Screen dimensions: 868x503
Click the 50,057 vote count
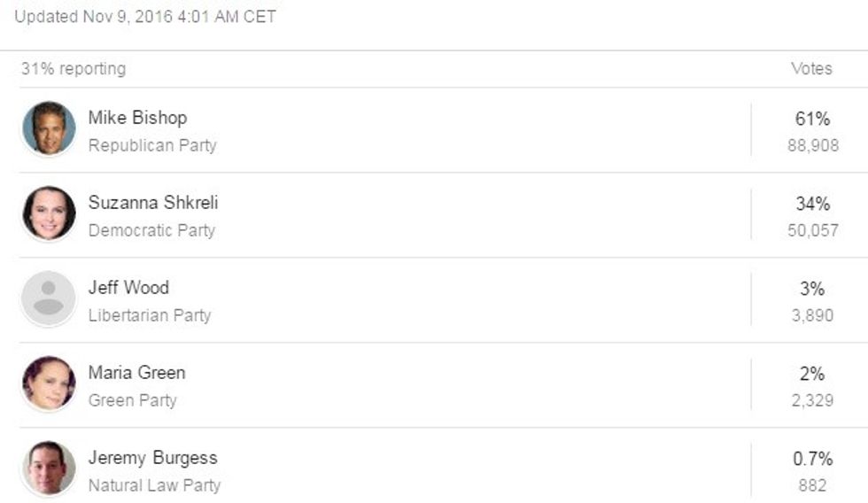tap(812, 230)
